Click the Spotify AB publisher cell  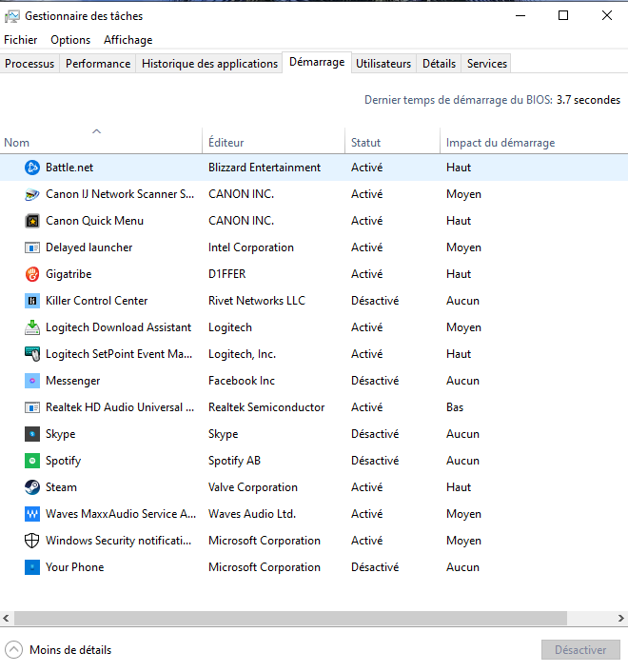234,461
